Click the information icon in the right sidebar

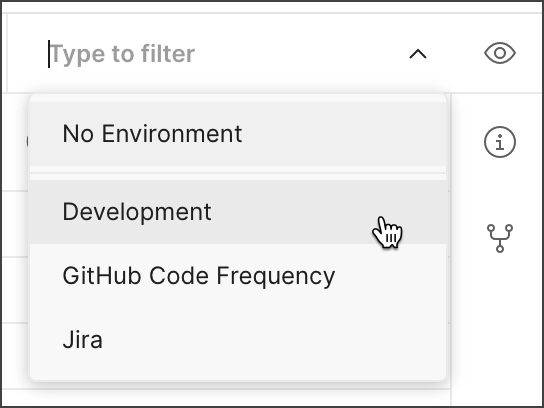click(500, 142)
